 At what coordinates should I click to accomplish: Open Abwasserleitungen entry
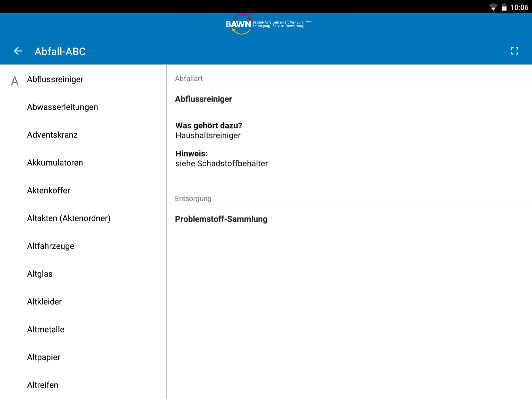[62, 107]
